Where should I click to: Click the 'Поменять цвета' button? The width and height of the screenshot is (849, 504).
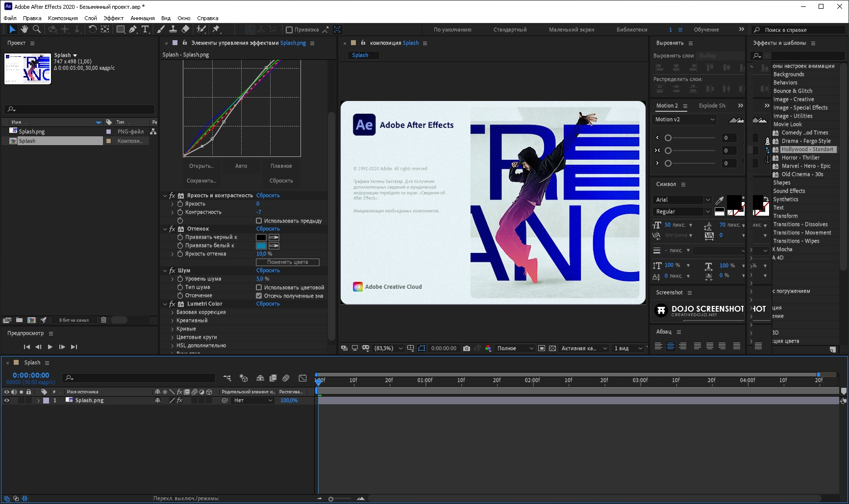(288, 262)
